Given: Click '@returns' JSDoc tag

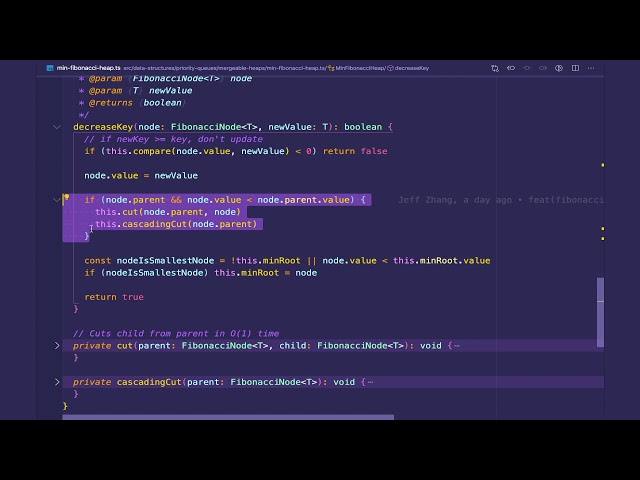Looking at the screenshot, I should (x=111, y=103).
